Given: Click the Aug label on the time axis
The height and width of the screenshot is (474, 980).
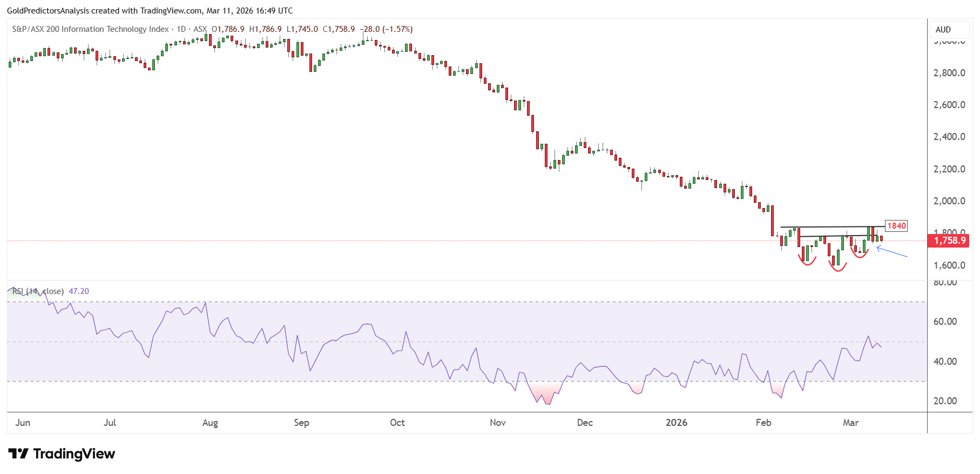Looking at the screenshot, I should click(x=210, y=423).
